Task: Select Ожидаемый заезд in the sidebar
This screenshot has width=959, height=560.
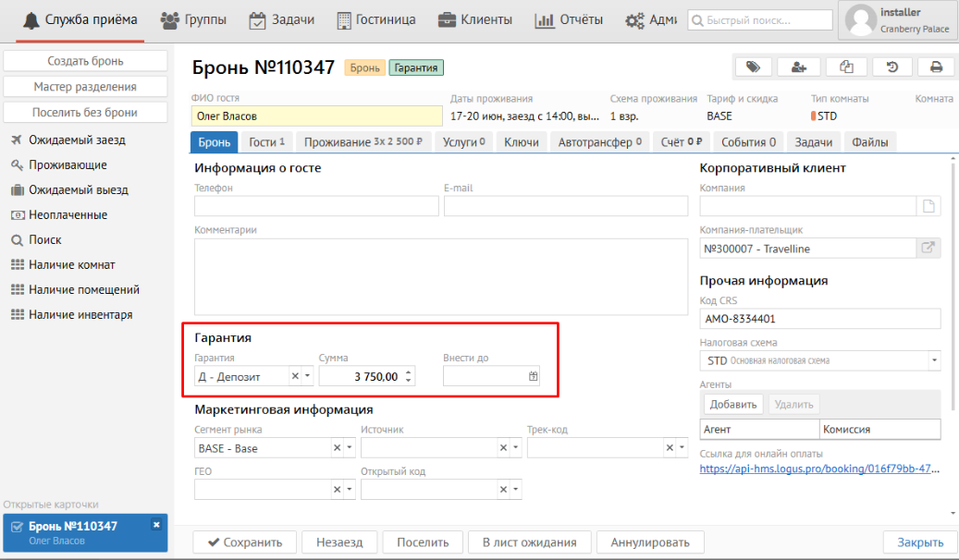Action: (x=77, y=140)
